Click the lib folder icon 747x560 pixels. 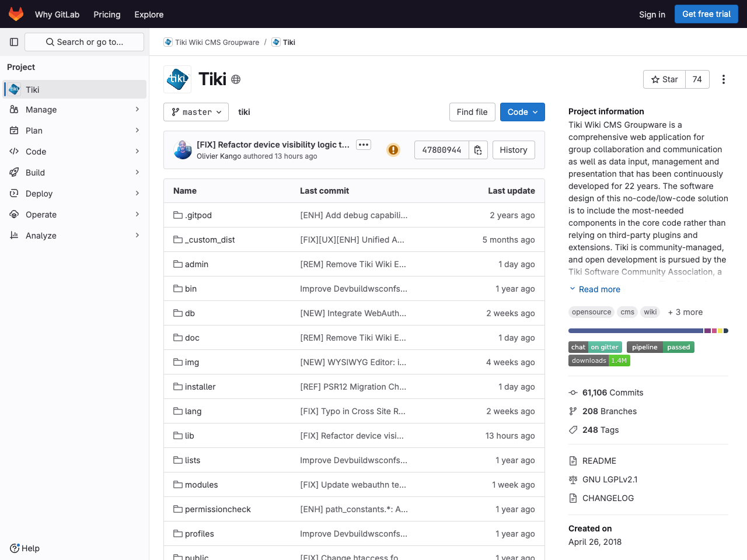[178, 436]
